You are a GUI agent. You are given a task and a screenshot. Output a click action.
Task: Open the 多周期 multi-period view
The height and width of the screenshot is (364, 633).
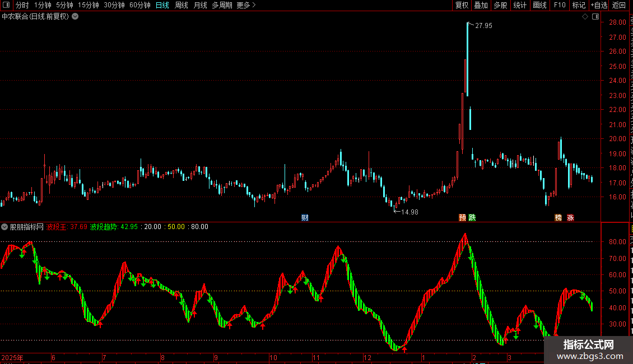click(222, 5)
